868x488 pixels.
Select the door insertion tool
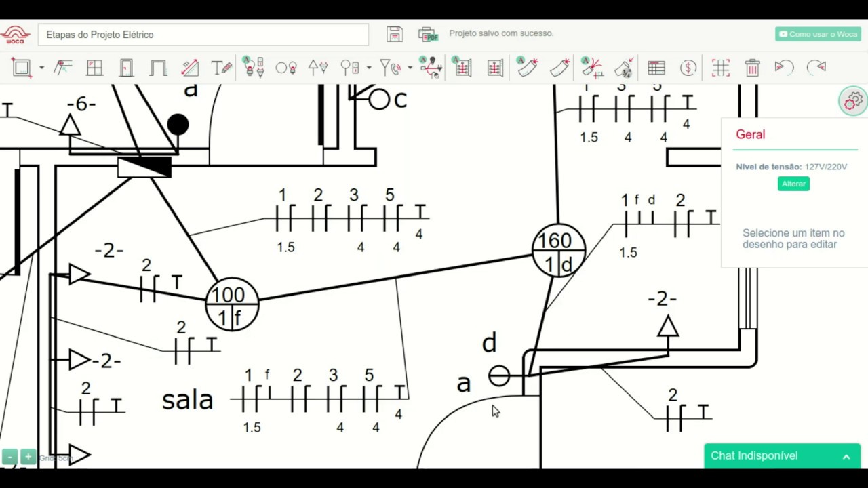click(x=126, y=68)
